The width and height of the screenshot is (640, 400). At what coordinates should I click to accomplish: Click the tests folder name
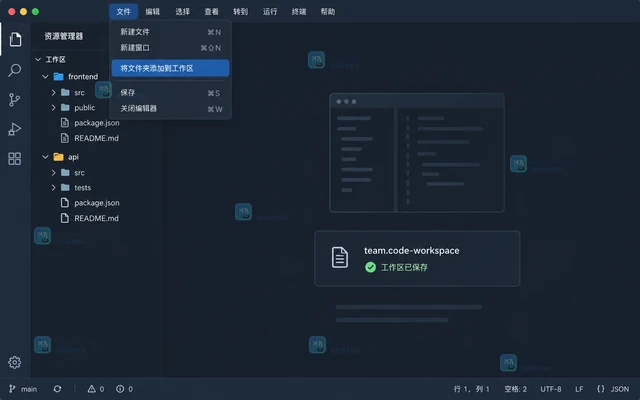(82, 188)
